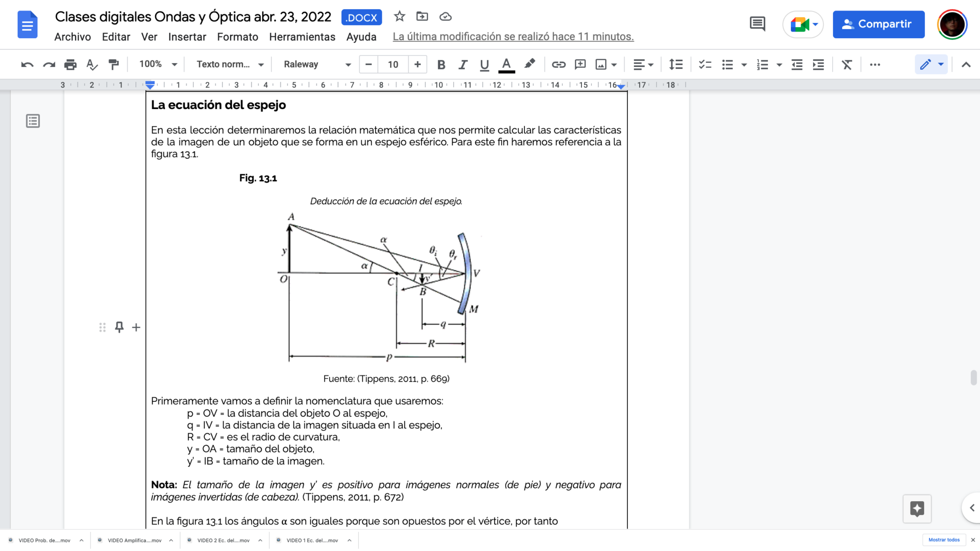
Task: Open the Formato menu
Action: (237, 37)
